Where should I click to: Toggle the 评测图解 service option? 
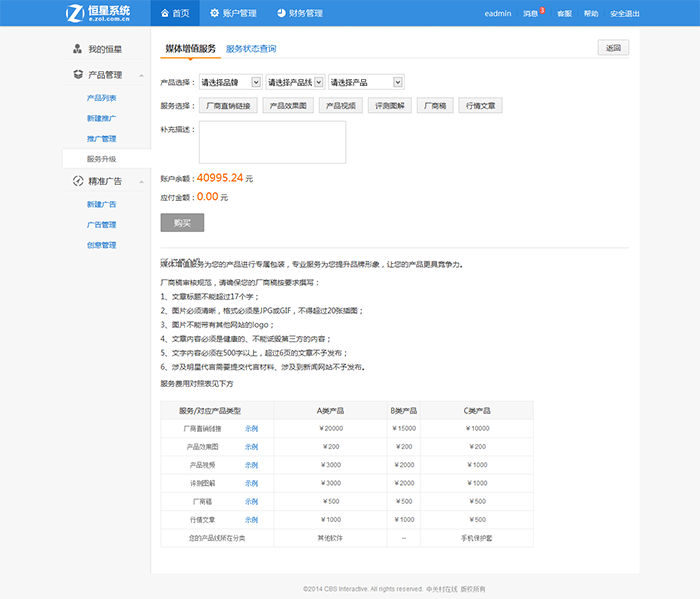click(389, 105)
